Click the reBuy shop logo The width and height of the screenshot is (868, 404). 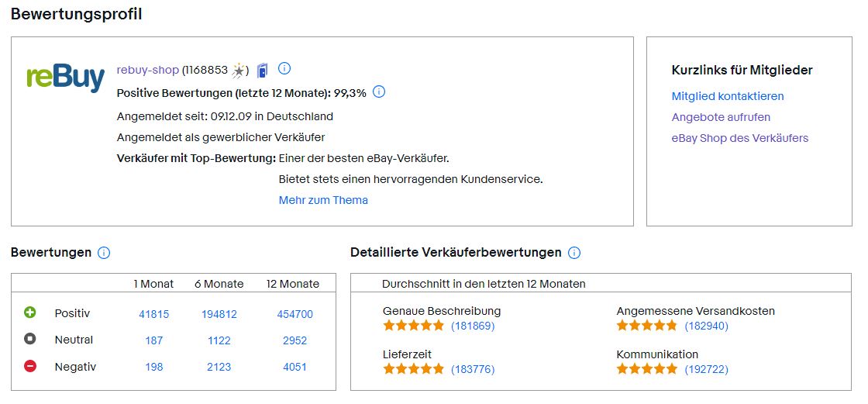(65, 78)
